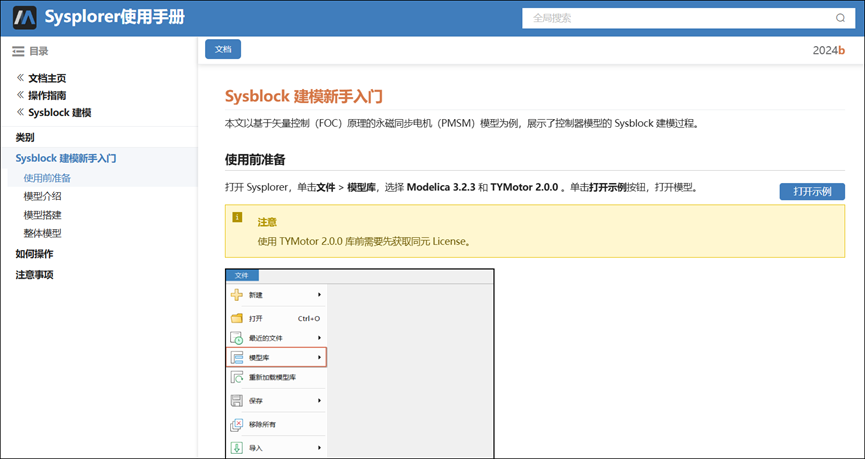The height and width of the screenshot is (459, 865).
Task: Click the 保存 disk icon
Action: point(237,401)
